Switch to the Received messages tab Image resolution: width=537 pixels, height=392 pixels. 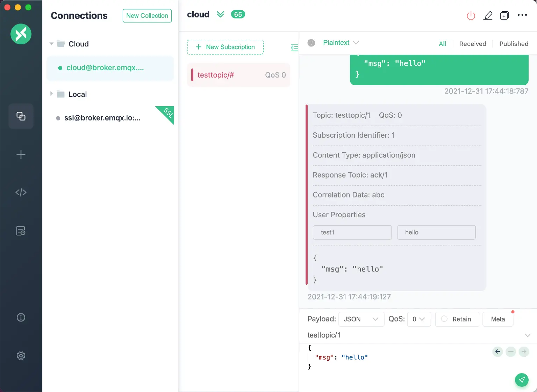(x=473, y=44)
